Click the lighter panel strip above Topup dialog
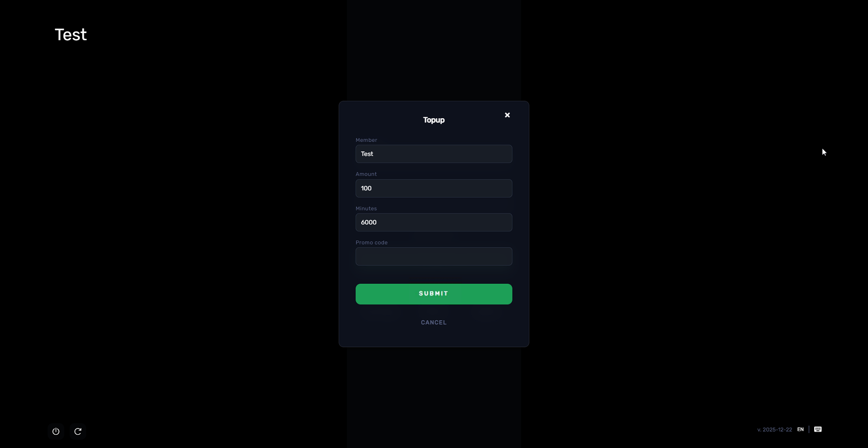 [434, 50]
